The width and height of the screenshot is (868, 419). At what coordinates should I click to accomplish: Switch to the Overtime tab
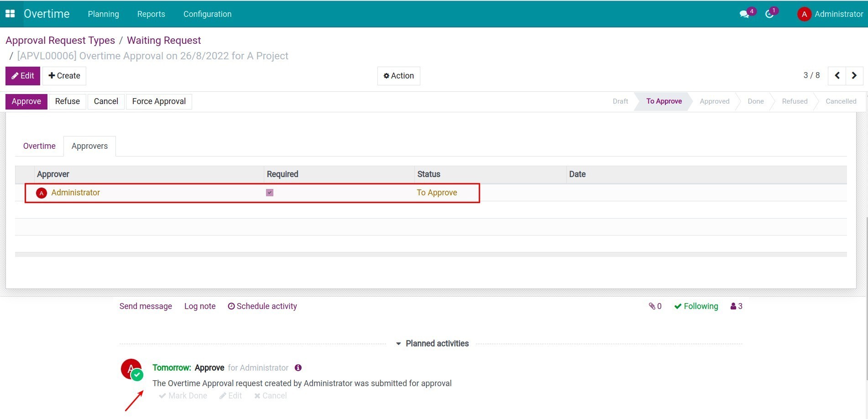39,146
